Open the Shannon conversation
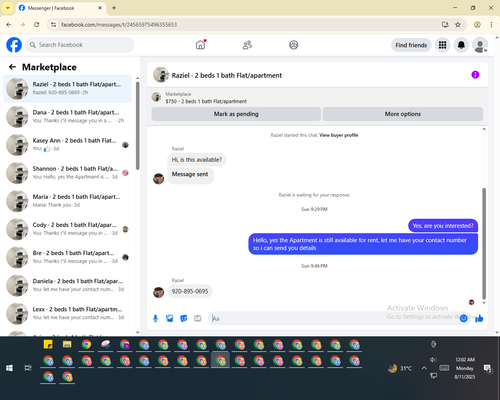The height and width of the screenshot is (400, 500). click(67, 173)
